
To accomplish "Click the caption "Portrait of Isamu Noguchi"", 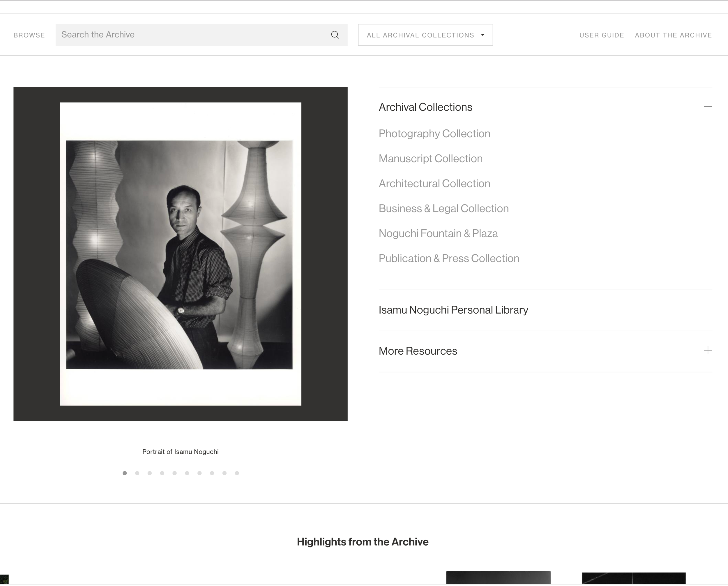I will coord(180,452).
